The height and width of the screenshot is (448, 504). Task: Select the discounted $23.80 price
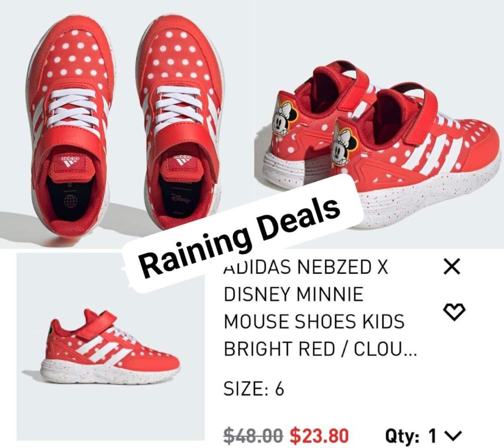coord(319,436)
